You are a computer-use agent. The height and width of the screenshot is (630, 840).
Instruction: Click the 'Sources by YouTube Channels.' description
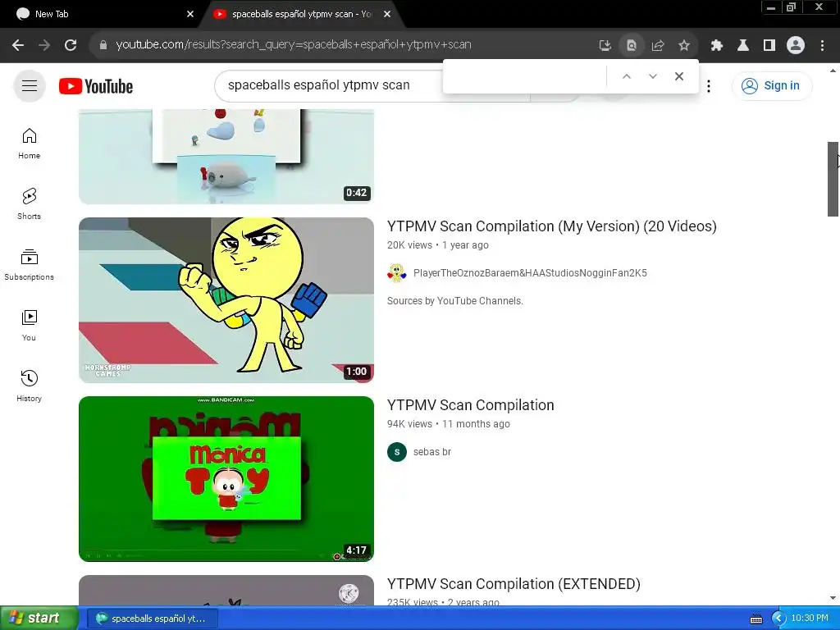coord(454,300)
